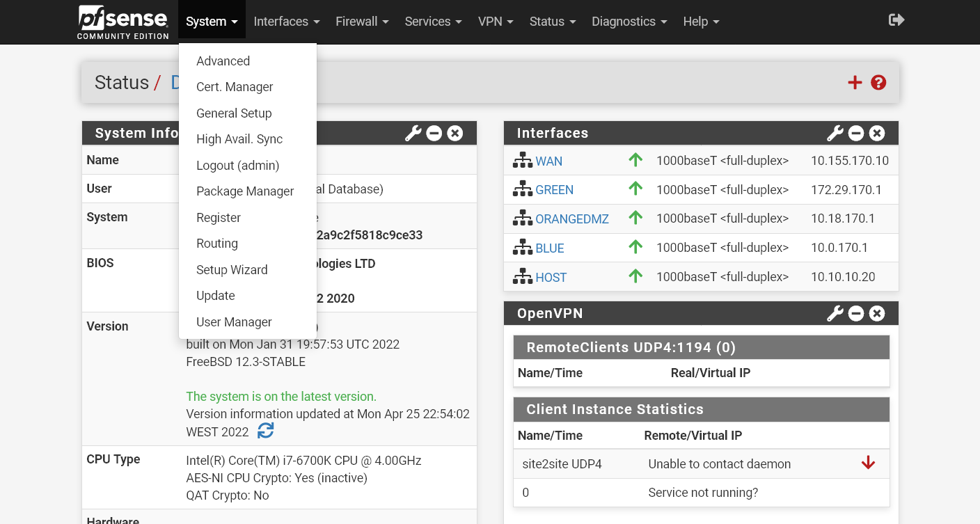980x524 pixels.
Task: Collapse the System Information widget
Action: tap(434, 132)
